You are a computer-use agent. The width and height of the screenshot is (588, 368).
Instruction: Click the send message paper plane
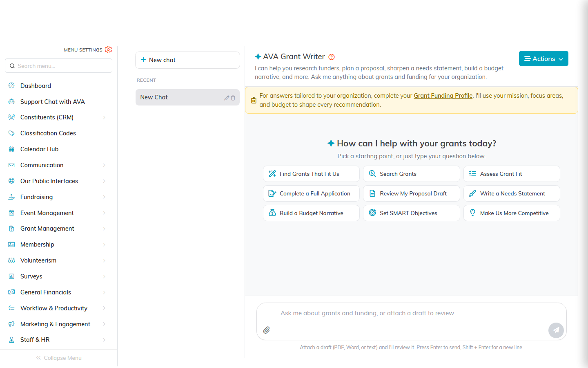pyautogui.click(x=556, y=330)
